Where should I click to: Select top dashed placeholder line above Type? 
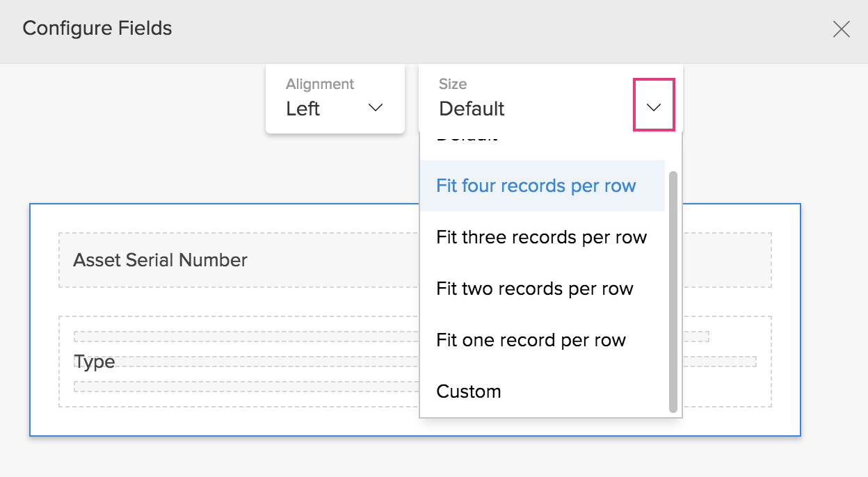(x=243, y=337)
